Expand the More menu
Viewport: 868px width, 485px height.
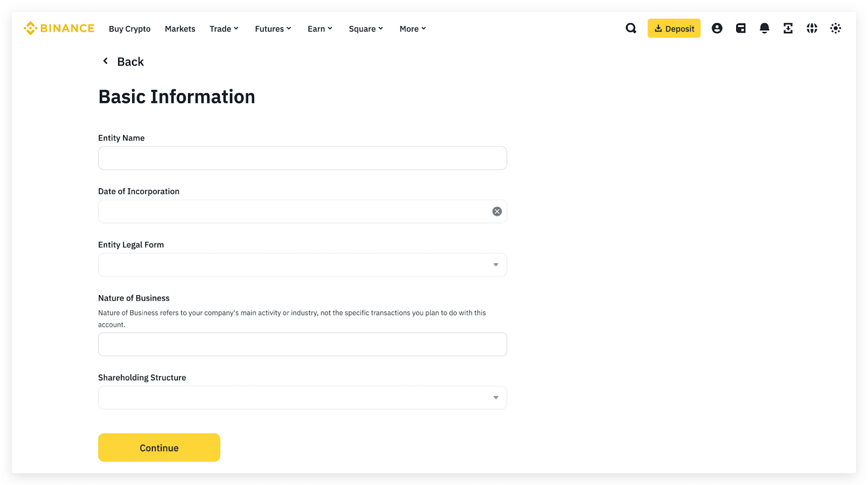pyautogui.click(x=413, y=29)
